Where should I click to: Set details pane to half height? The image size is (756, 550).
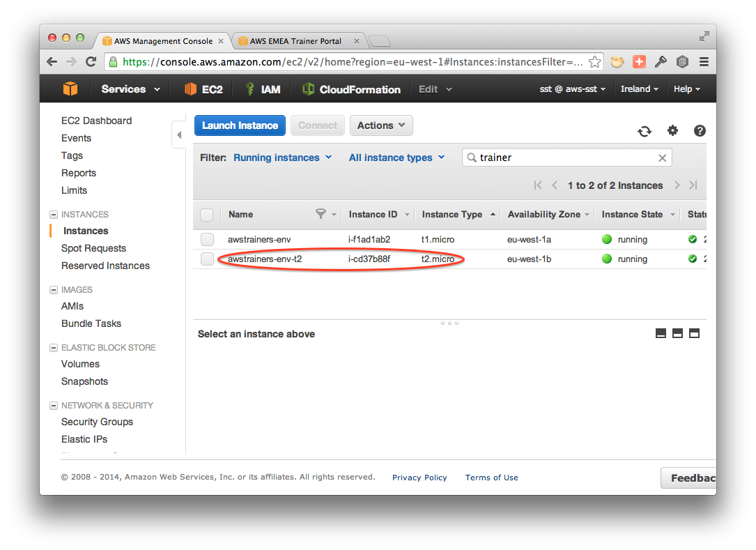click(677, 333)
